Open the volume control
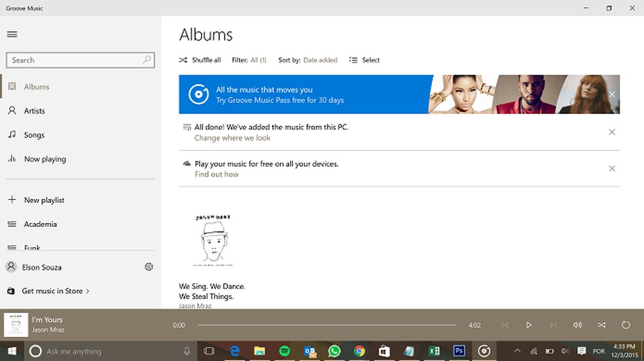The height and width of the screenshot is (361, 644). [577, 325]
